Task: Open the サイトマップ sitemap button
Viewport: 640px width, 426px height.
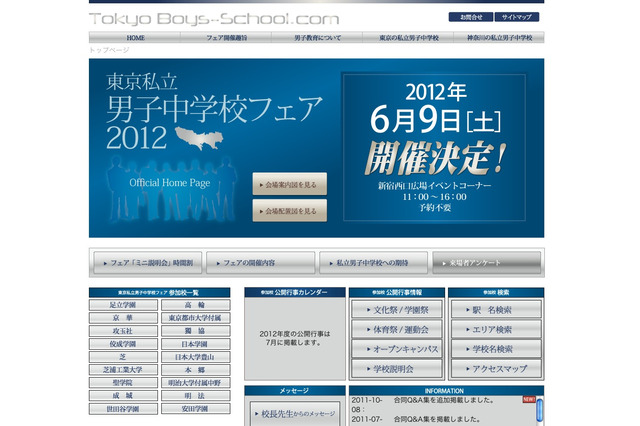Action: pyautogui.click(x=517, y=17)
